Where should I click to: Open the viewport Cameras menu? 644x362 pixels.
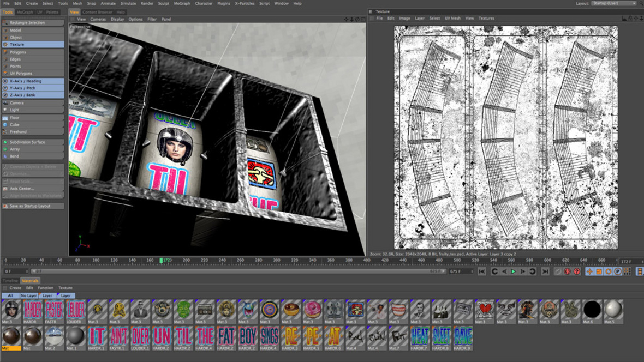(x=98, y=19)
